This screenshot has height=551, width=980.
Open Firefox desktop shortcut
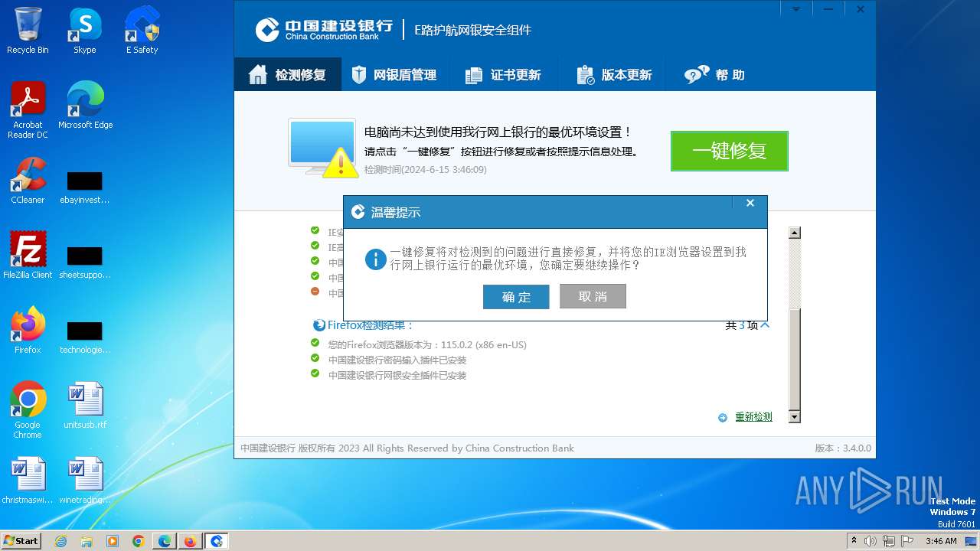click(x=28, y=331)
